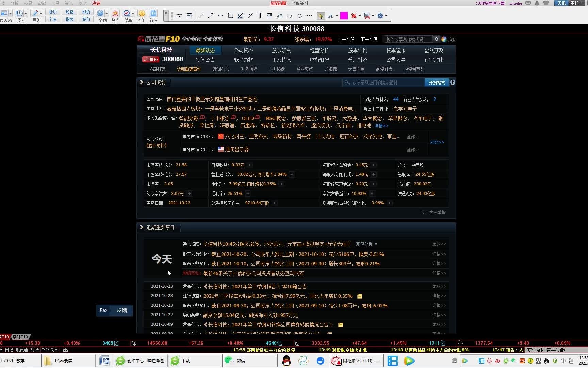Go to 上一个股 previous stock
This screenshot has width=588, height=368.
click(x=346, y=39)
